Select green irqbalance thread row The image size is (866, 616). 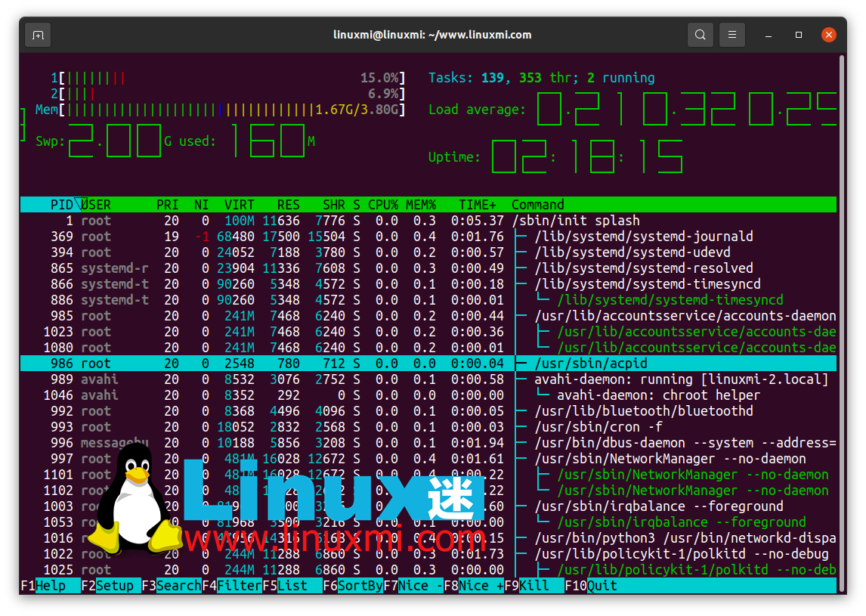[428, 522]
